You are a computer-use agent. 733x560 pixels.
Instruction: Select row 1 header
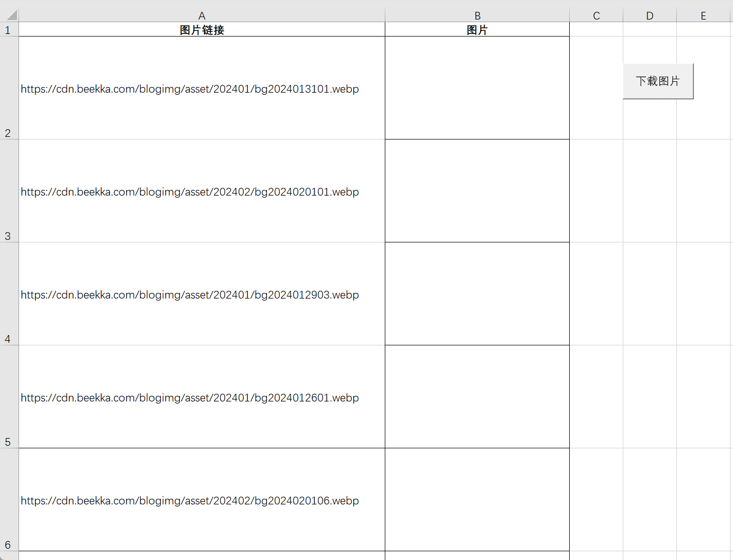9,29
